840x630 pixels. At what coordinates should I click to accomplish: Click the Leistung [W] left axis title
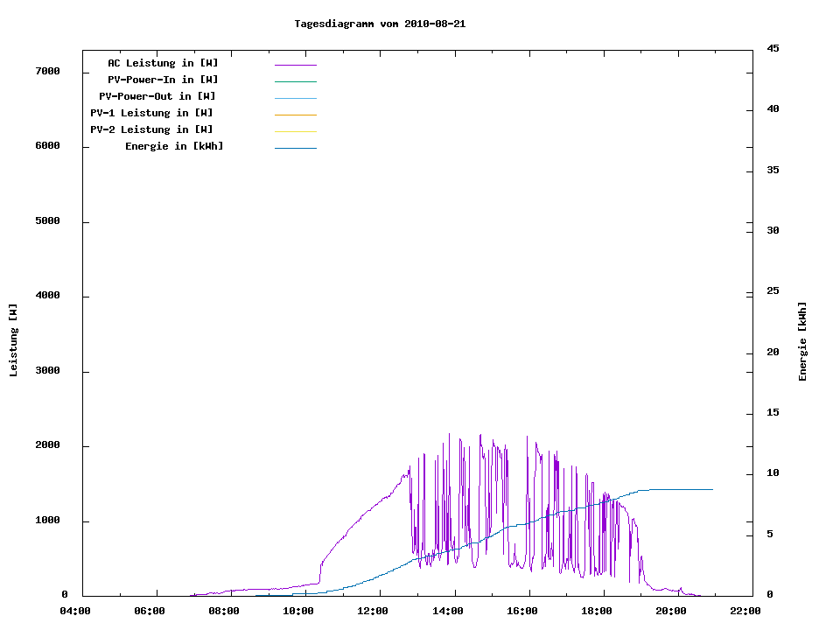click(x=13, y=340)
